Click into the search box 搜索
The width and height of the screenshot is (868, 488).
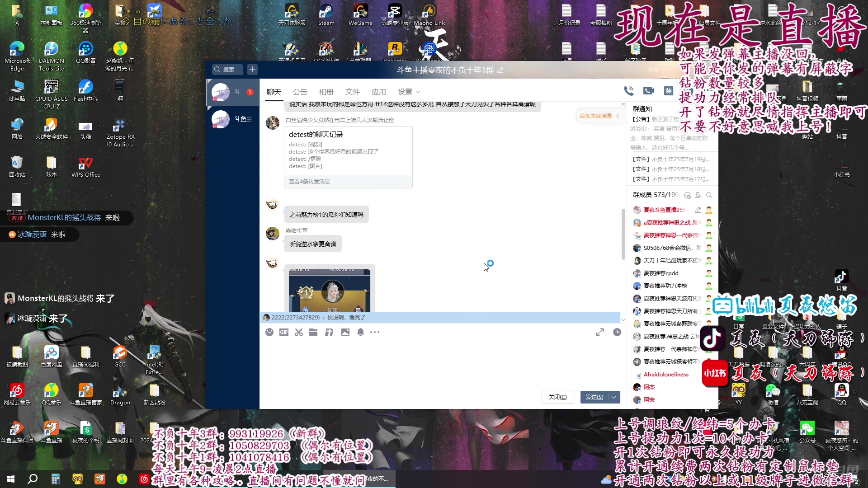[x=227, y=69]
